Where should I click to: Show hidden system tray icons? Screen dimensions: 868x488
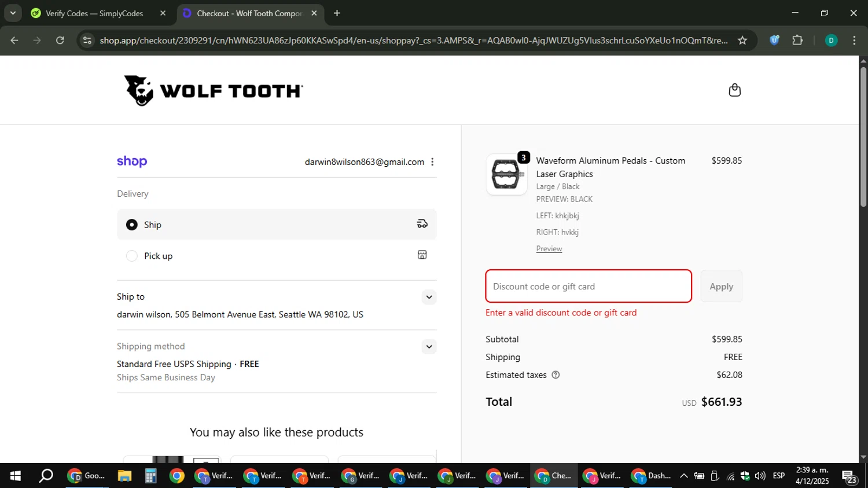(684, 476)
